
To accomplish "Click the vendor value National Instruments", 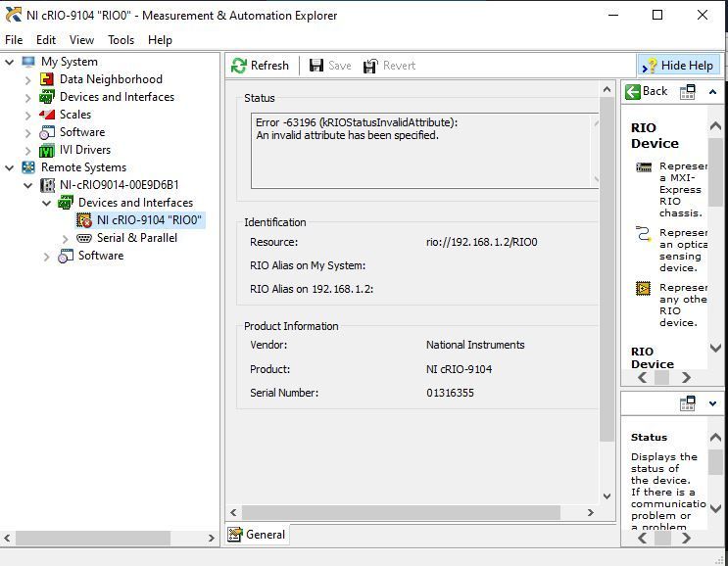I will pyautogui.click(x=475, y=345).
